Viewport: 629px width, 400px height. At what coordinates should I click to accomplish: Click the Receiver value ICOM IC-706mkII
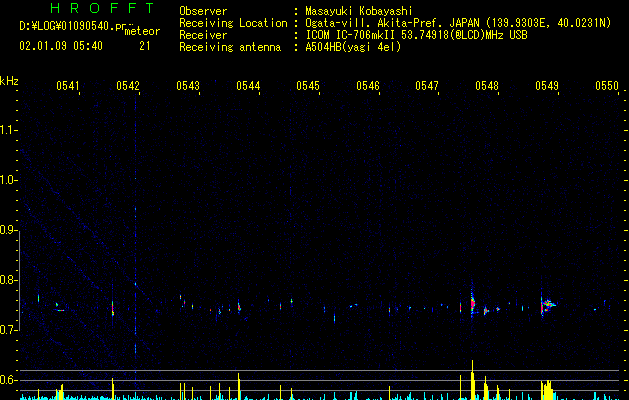(351, 35)
